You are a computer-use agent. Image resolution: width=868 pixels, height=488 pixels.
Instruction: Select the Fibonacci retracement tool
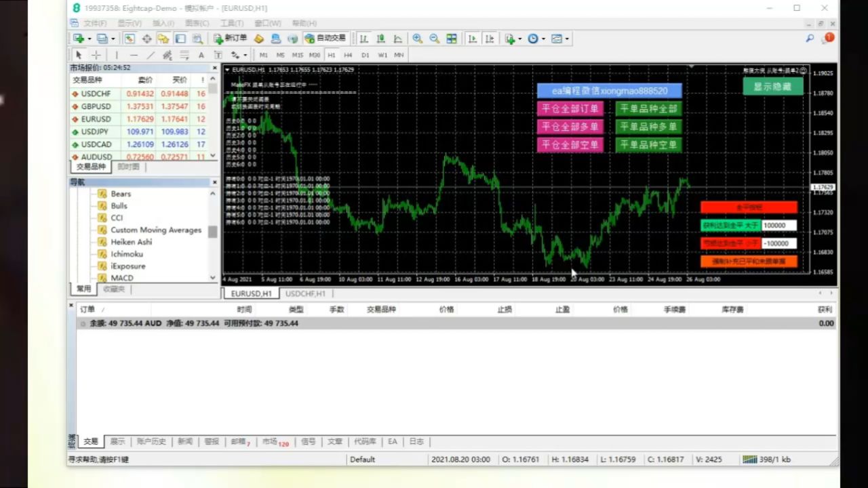pos(184,55)
